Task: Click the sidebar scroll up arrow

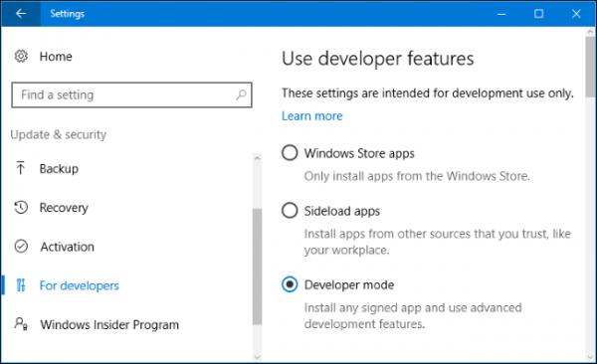Action: pyautogui.click(x=258, y=158)
